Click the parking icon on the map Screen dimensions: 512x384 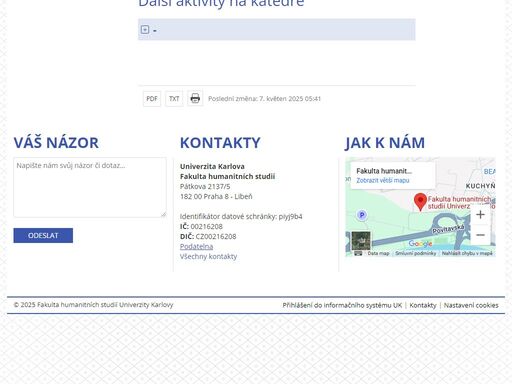coord(362,215)
